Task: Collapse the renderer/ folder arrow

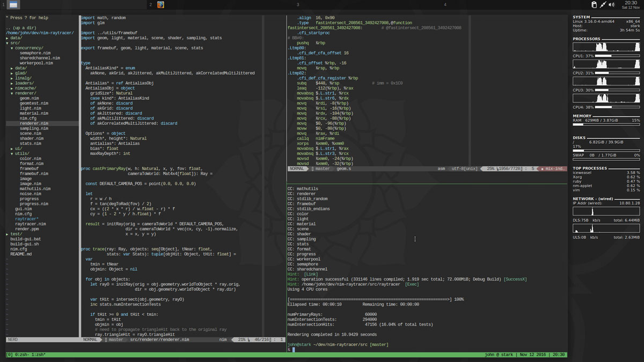Action: pos(12,93)
